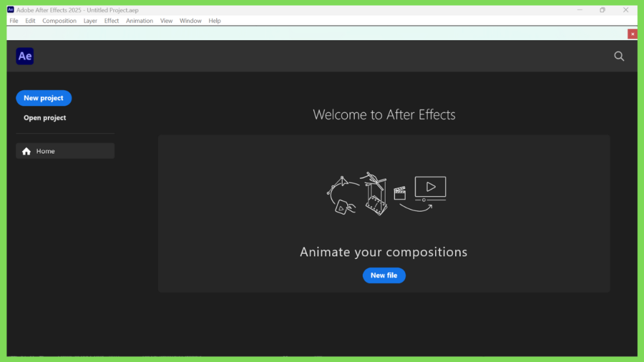This screenshot has height=362, width=644.
Task: Open the Animation menu
Action: (139, 21)
